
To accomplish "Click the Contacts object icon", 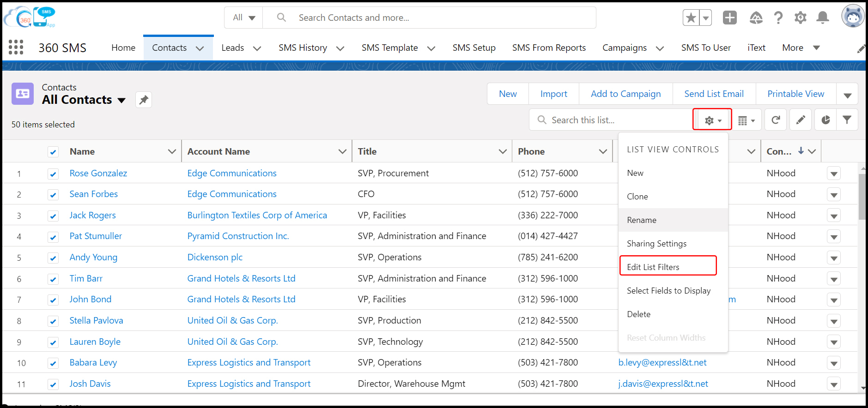I will (23, 94).
